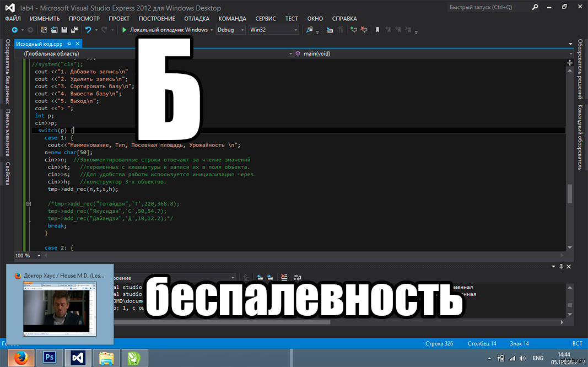Click the Save All toolbar icon
The height and width of the screenshot is (367, 588).
click(x=74, y=30)
